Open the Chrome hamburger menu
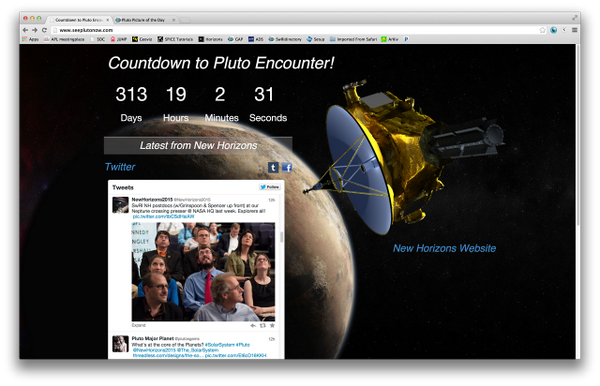600x386 pixels. click(574, 30)
